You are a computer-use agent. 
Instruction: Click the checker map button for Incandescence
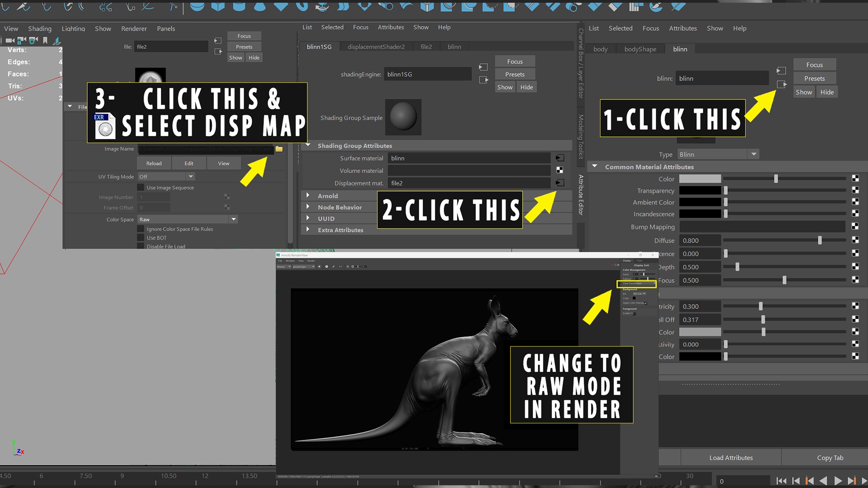[855, 214]
